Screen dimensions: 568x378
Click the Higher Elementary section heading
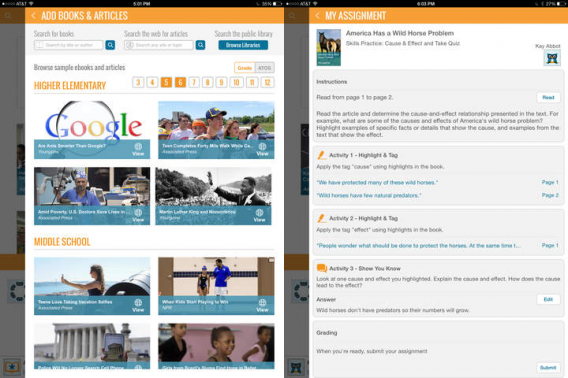[70, 86]
